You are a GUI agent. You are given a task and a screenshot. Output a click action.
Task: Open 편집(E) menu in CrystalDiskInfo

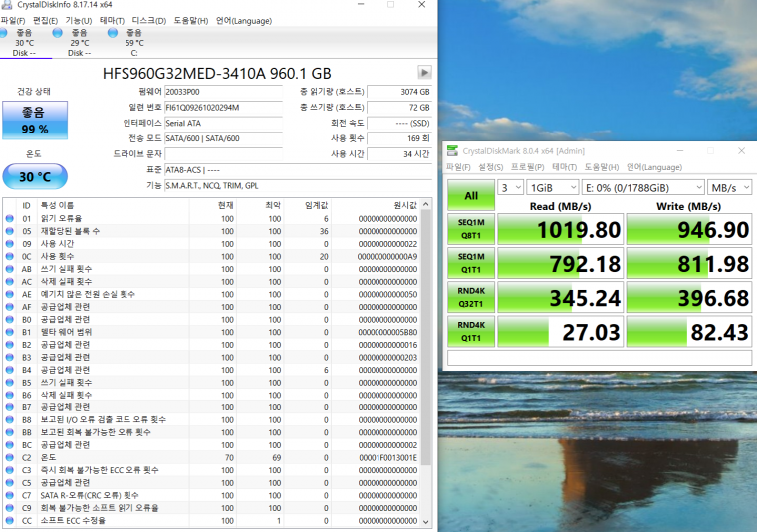click(x=45, y=20)
